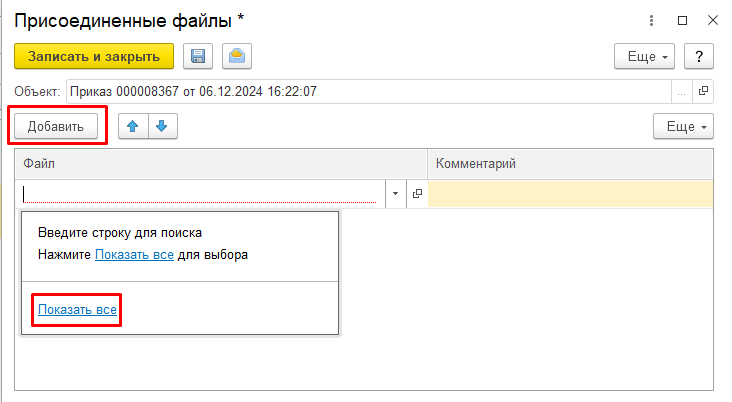Move row up with blue arrow
This screenshot has width=732, height=402.
(133, 126)
